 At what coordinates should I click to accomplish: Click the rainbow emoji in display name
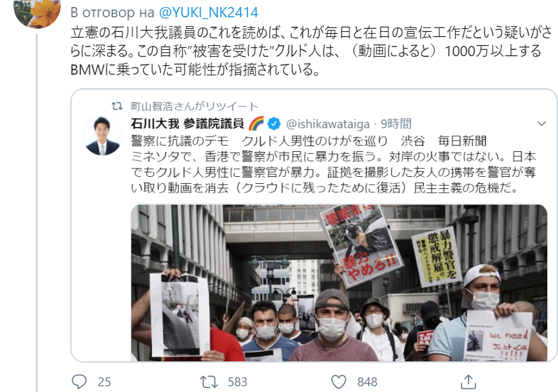click(x=256, y=123)
